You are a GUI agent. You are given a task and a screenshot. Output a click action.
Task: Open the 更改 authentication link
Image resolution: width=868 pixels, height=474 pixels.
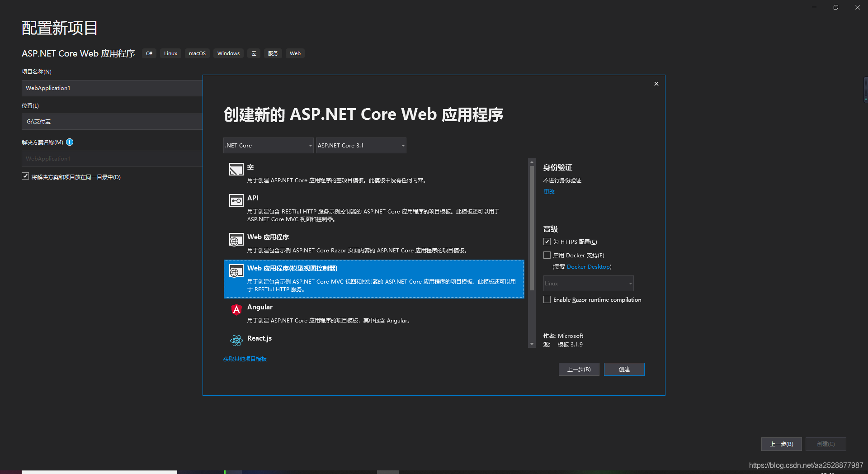pyautogui.click(x=549, y=192)
